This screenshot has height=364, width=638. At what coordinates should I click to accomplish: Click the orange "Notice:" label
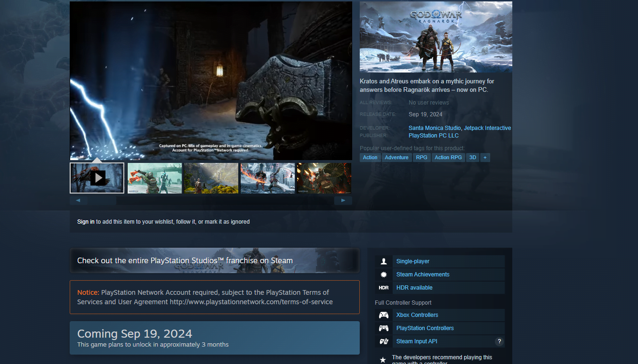click(88, 292)
